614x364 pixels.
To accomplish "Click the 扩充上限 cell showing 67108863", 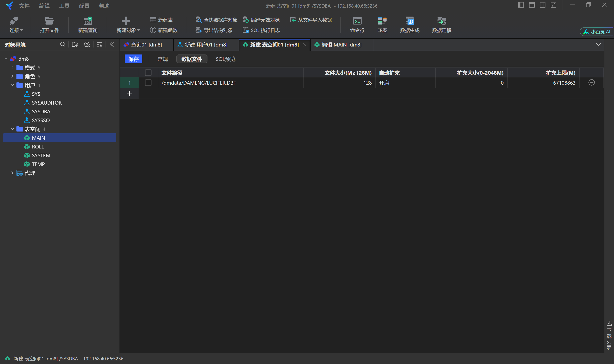I will (x=564, y=83).
